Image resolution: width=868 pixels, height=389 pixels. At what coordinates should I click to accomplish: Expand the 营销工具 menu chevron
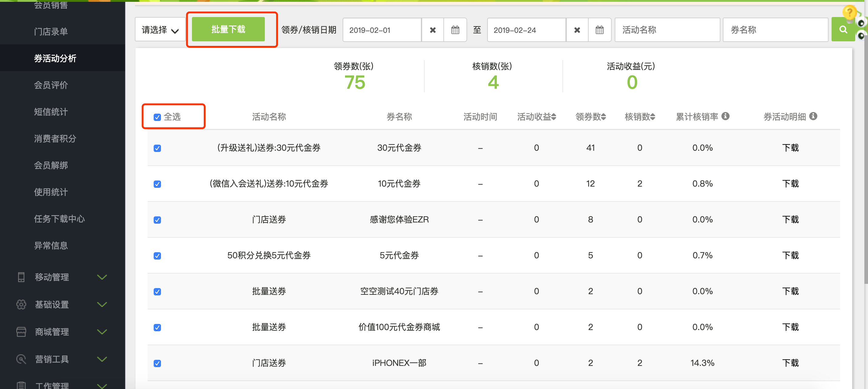click(102, 359)
